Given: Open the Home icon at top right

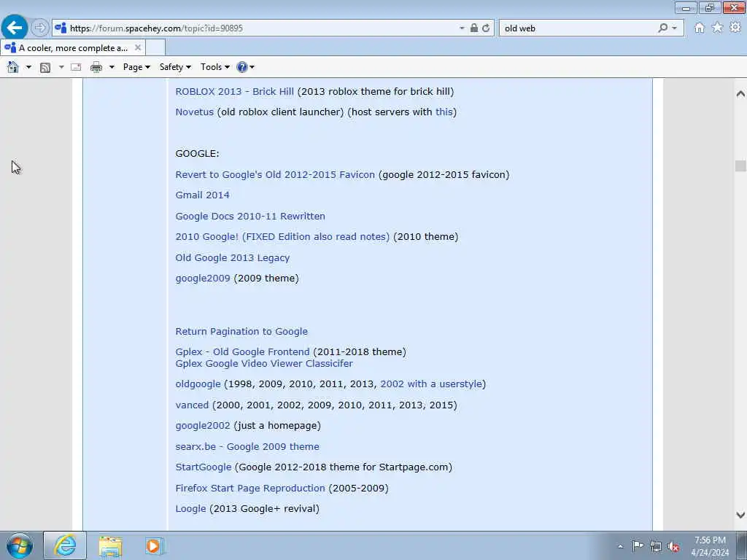Looking at the screenshot, I should click(x=700, y=28).
